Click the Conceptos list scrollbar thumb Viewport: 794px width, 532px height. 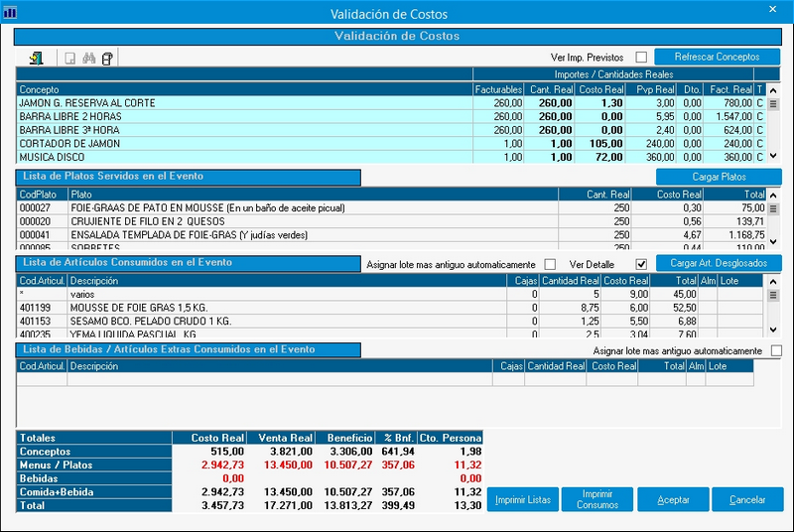(773, 104)
